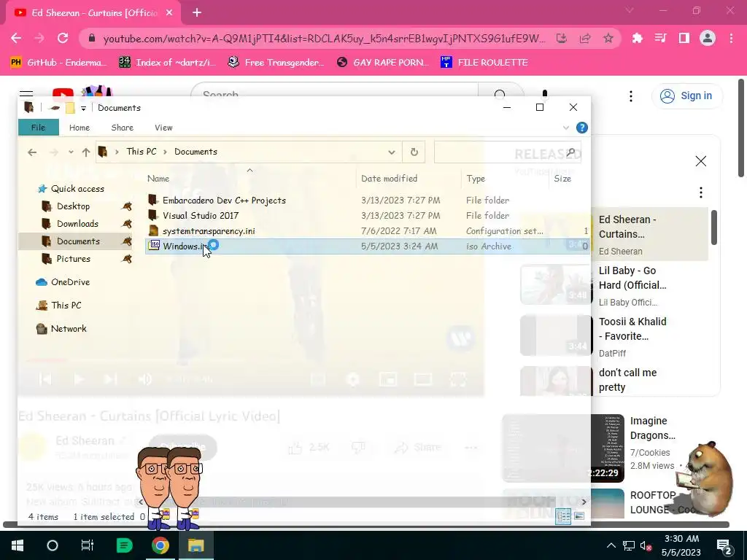This screenshot has width=747, height=560.
Task: Open a new Chrome tab
Action: (197, 13)
